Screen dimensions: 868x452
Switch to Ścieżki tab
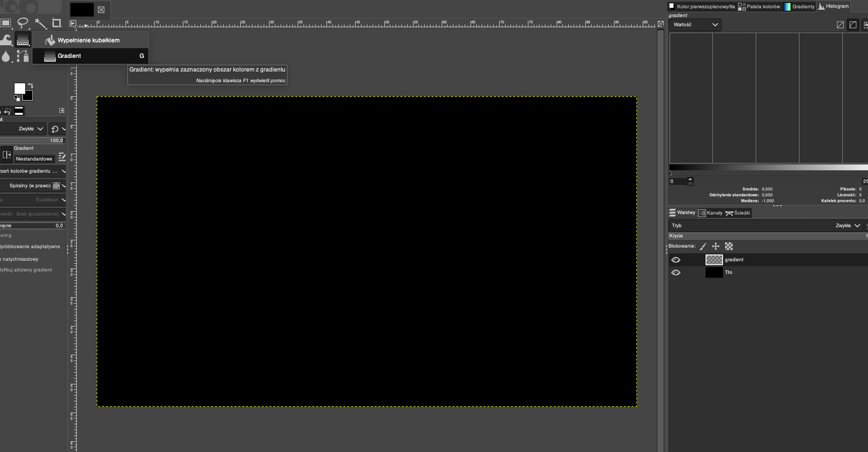(x=738, y=213)
